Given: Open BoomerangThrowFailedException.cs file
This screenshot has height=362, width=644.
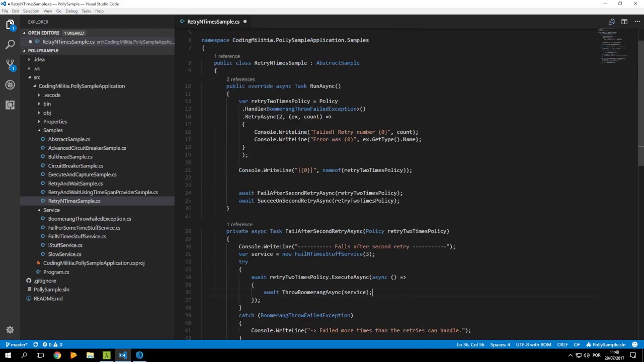Looking at the screenshot, I should pos(90,219).
